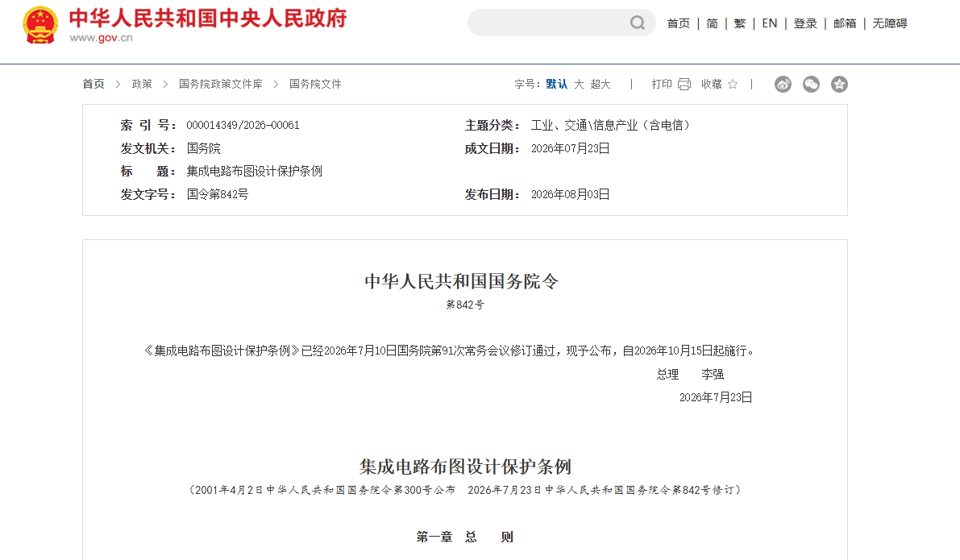Click the site title 中华人民共和国中央人民政府
960x560 pixels.
point(207,19)
